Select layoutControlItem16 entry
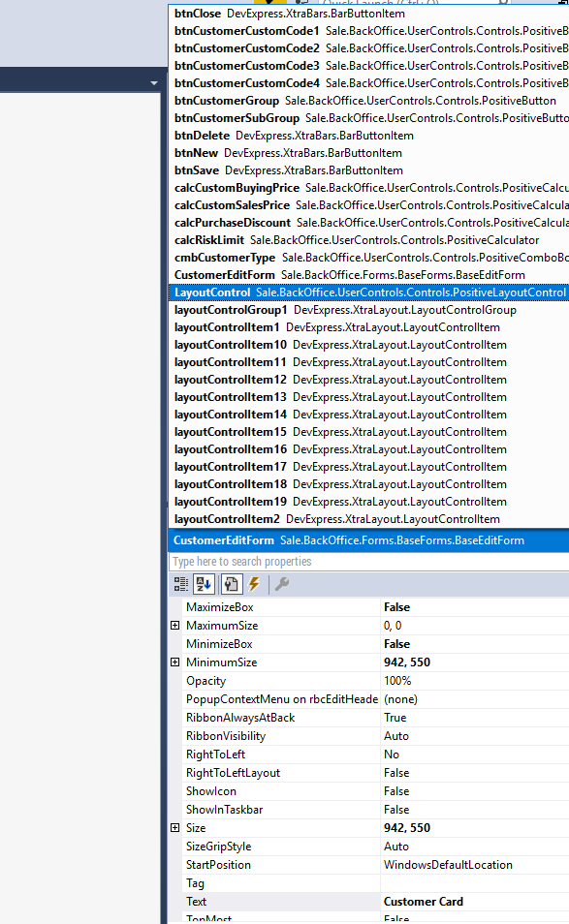 [369, 449]
